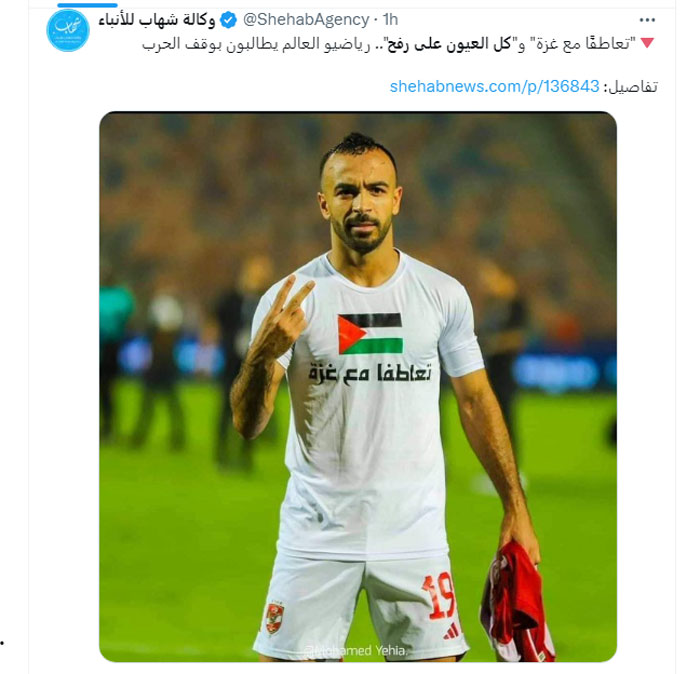Open the shehabnews.com/p/136843 link

click(x=494, y=86)
